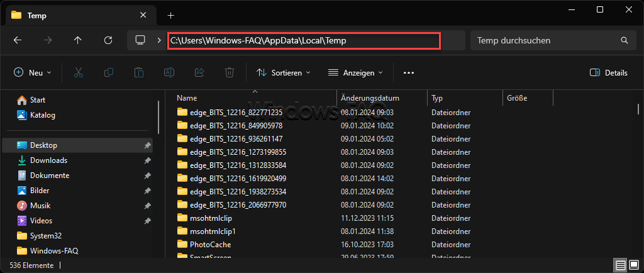Click the Share icon in toolbar

199,73
